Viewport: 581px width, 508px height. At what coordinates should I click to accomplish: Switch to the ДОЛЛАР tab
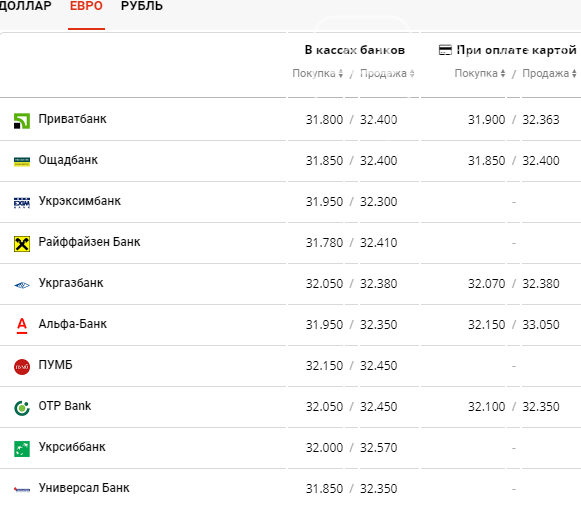[25, 6]
